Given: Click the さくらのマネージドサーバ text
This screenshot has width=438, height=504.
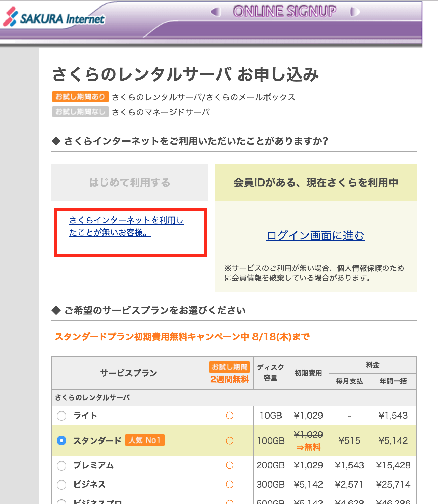Looking at the screenshot, I should point(161,112).
